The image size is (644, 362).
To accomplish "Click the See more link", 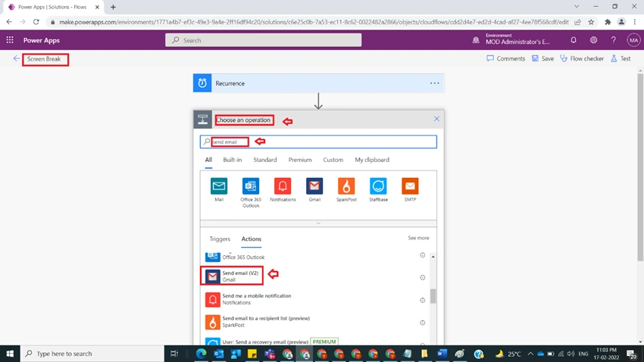I will [418, 238].
